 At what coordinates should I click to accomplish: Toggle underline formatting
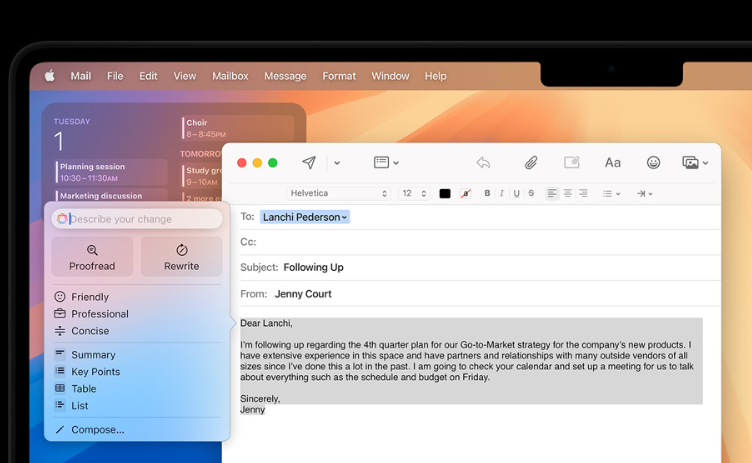[516, 194]
